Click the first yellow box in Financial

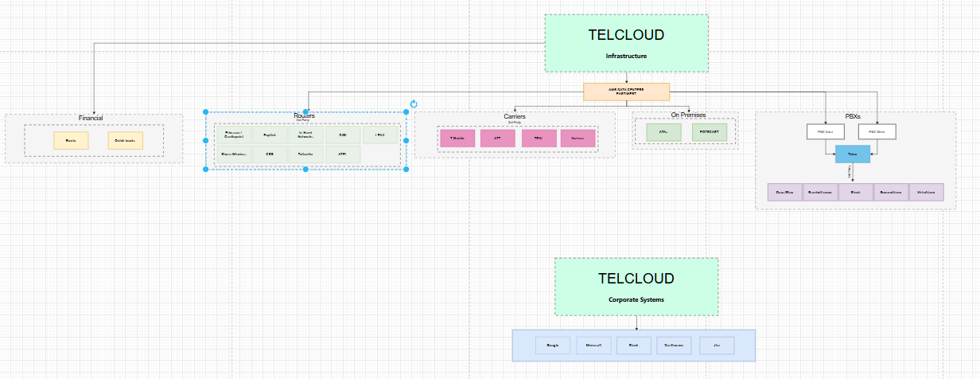(x=71, y=140)
